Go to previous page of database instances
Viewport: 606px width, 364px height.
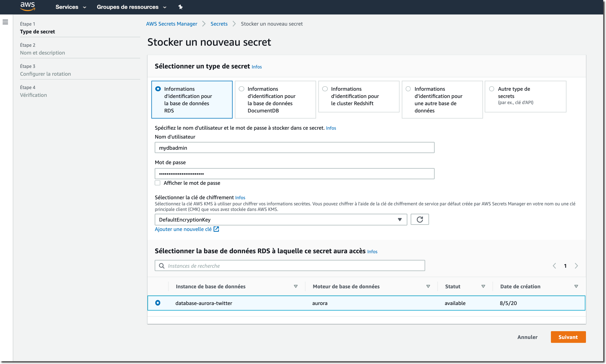[x=554, y=266]
